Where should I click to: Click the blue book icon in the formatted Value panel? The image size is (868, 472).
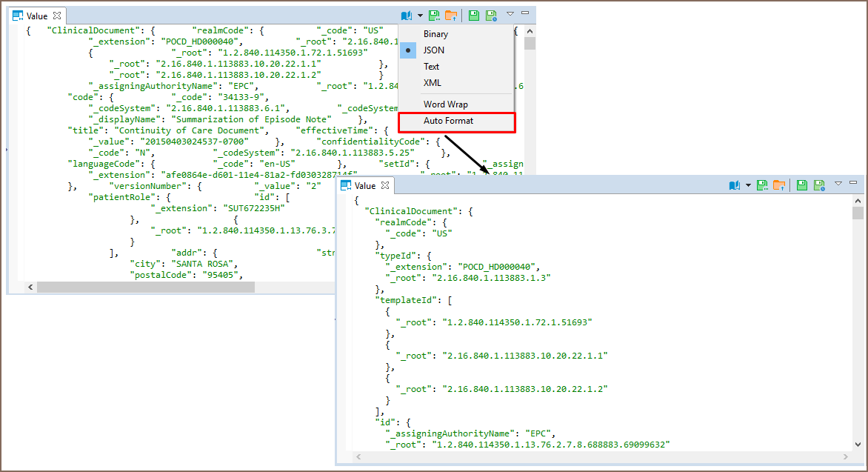pyautogui.click(x=735, y=185)
